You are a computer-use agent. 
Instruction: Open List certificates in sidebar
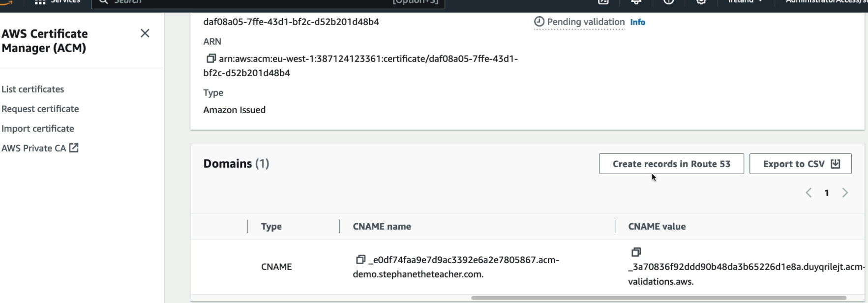(x=33, y=89)
